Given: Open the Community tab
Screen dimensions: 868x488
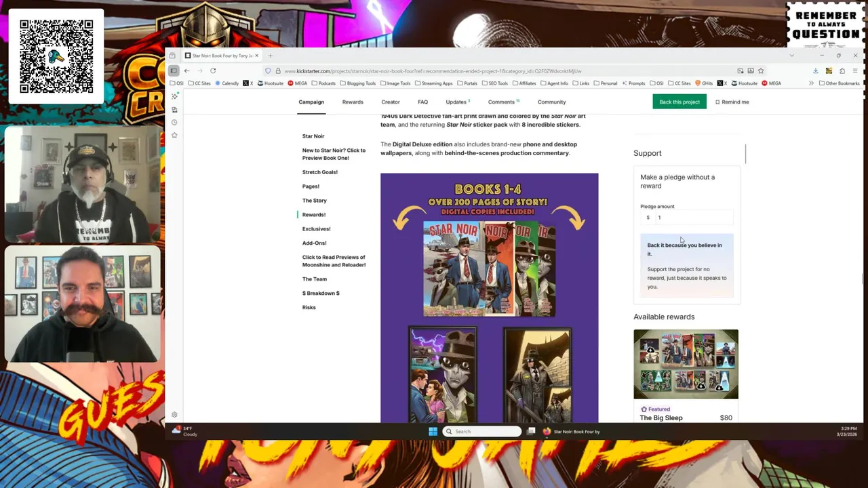Looking at the screenshot, I should point(551,102).
